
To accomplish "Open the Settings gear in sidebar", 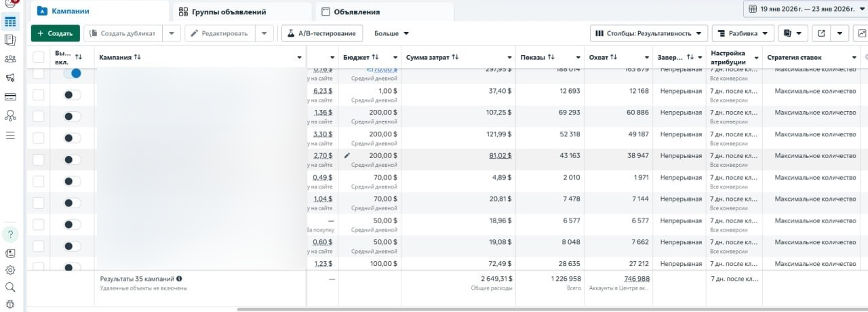I will (x=10, y=270).
